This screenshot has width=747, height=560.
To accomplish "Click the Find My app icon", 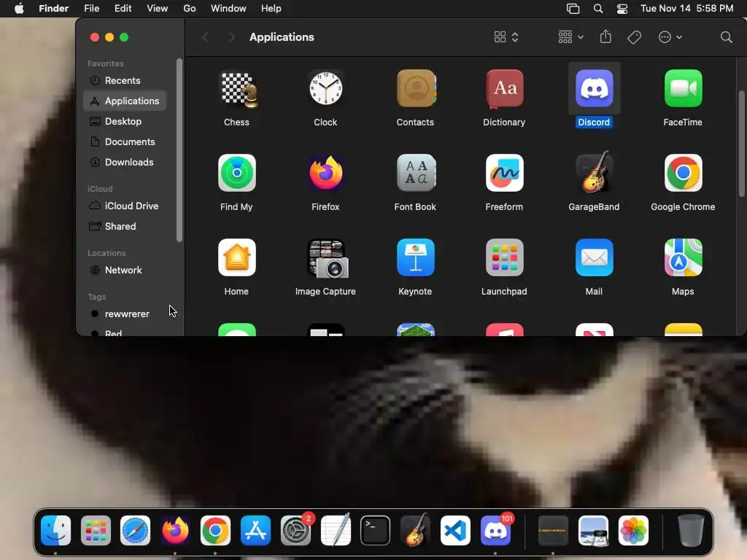I will coord(237,173).
